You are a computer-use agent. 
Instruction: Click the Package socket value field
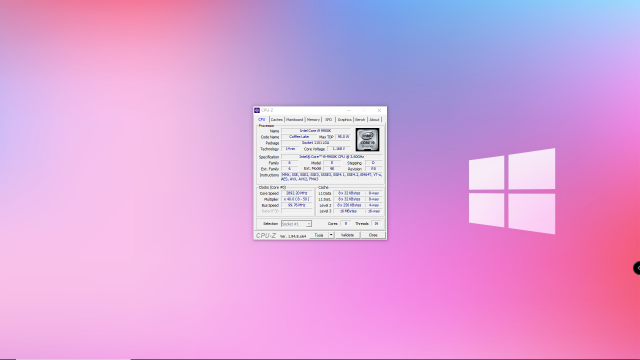(316, 143)
